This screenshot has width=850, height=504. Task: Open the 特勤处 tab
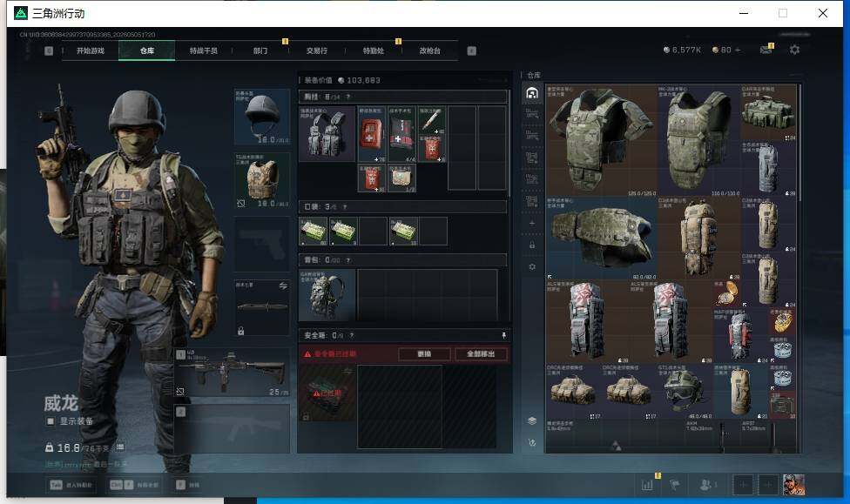(373, 50)
